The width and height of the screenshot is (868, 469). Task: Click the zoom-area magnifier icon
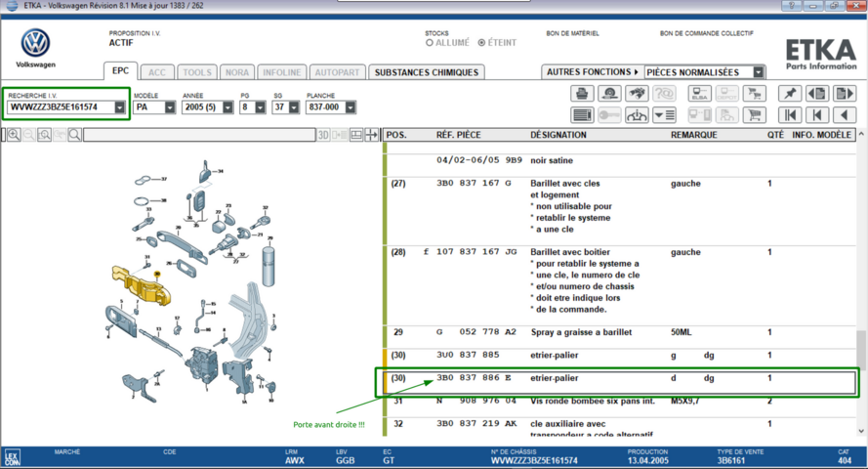pos(44,135)
